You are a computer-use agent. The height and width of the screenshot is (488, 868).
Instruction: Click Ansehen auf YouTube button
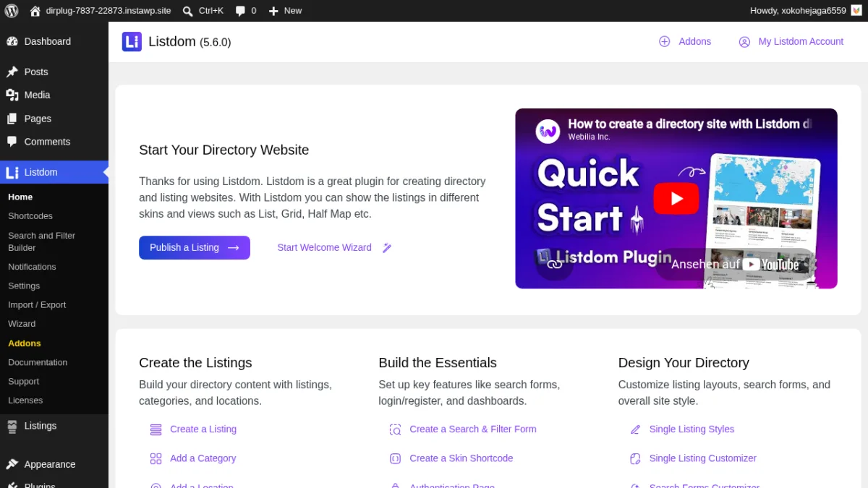[736, 265]
